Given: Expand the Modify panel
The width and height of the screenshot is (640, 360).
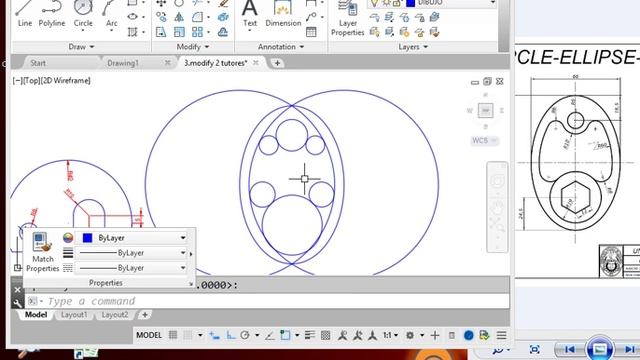Looking at the screenshot, I should pos(193,47).
